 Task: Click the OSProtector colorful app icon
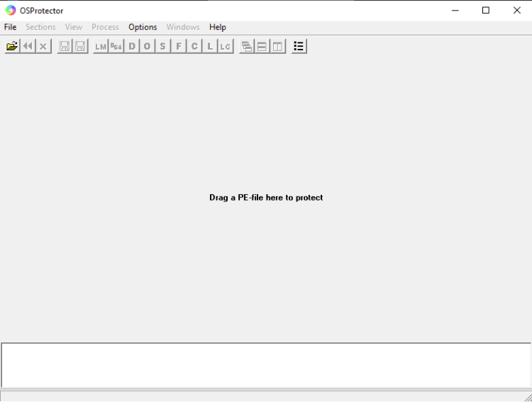click(11, 11)
